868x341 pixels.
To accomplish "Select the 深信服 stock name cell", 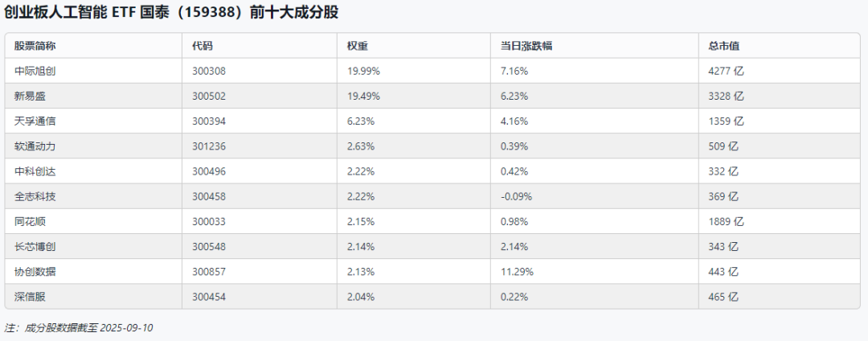I will pyautogui.click(x=31, y=297).
